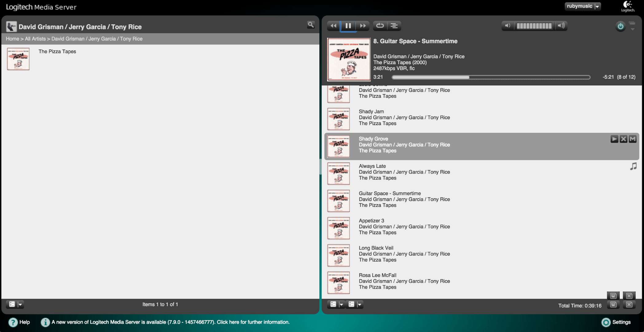Open All Artists from the breadcrumb
The image size is (644, 332).
35,38
